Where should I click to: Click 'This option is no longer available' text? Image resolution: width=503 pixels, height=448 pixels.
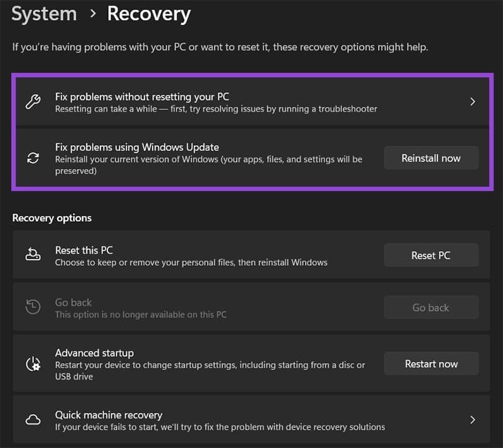141,314
